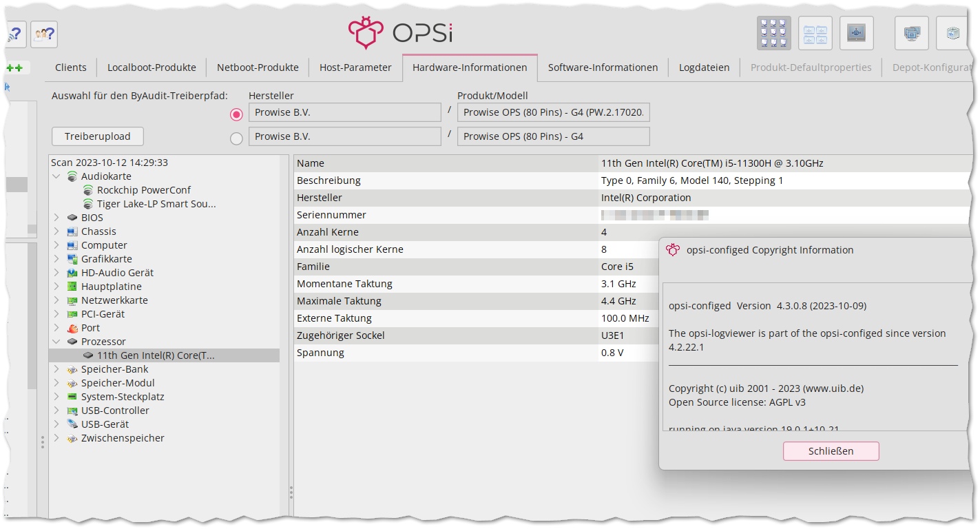This screenshot has height=529, width=980.
Task: Click the Port connector icon
Action: tap(72, 328)
